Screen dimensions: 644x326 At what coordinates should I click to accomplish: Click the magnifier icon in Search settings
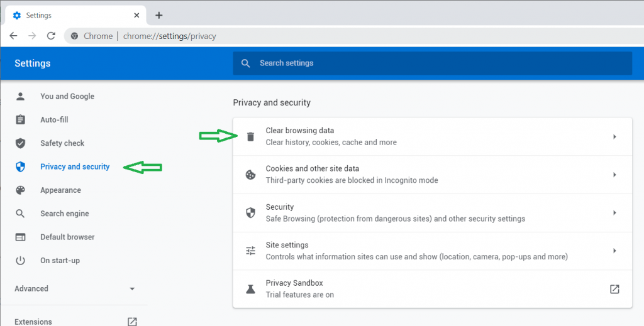(246, 63)
